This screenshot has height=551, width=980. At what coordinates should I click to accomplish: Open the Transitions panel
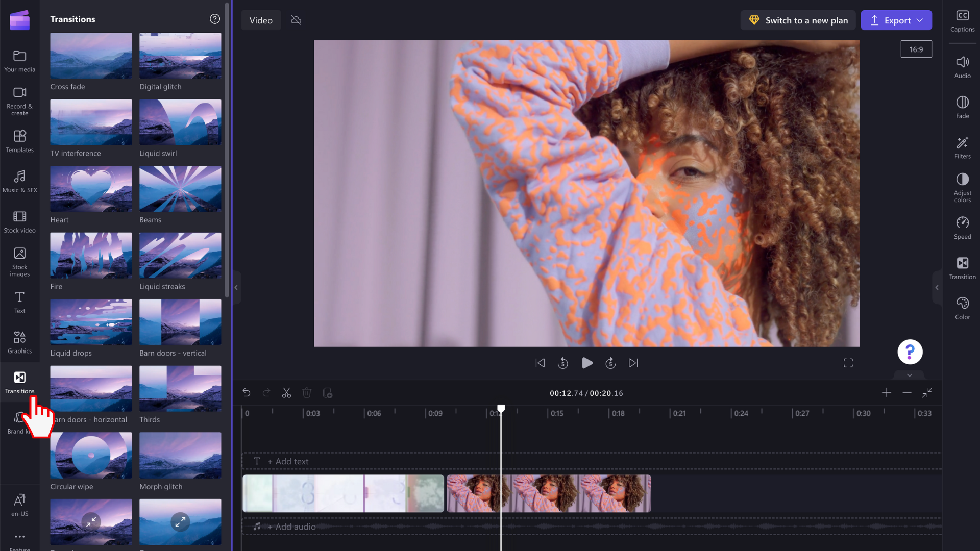coord(19,382)
